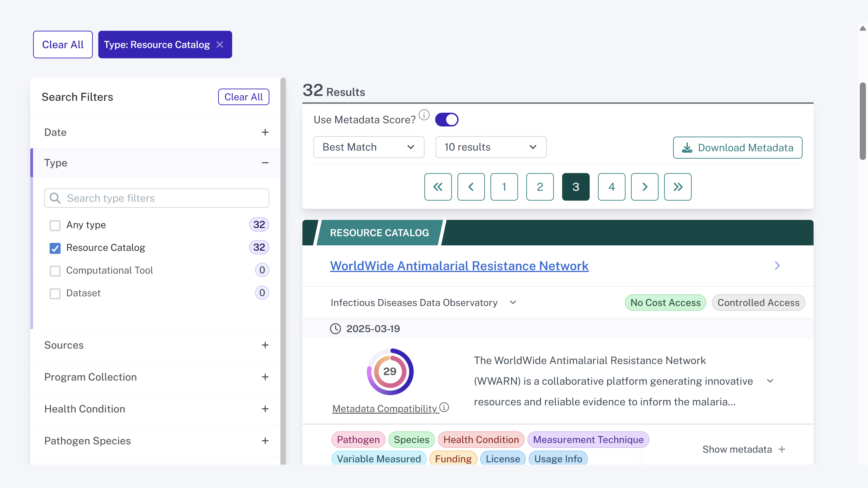
Task: Go to results page 2
Action: point(540,187)
